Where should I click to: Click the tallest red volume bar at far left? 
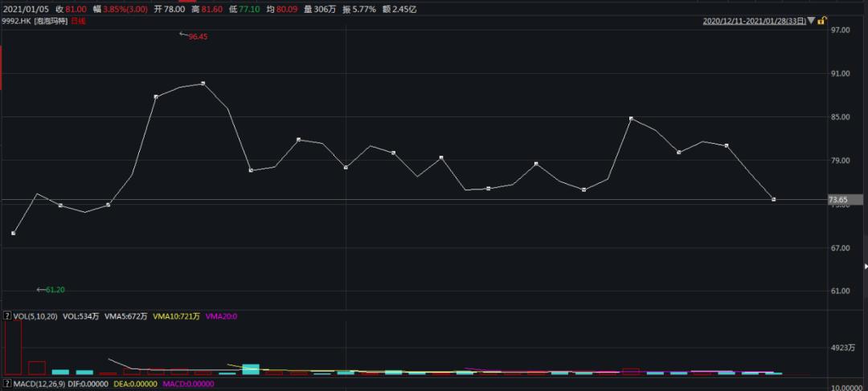[x=14, y=348]
